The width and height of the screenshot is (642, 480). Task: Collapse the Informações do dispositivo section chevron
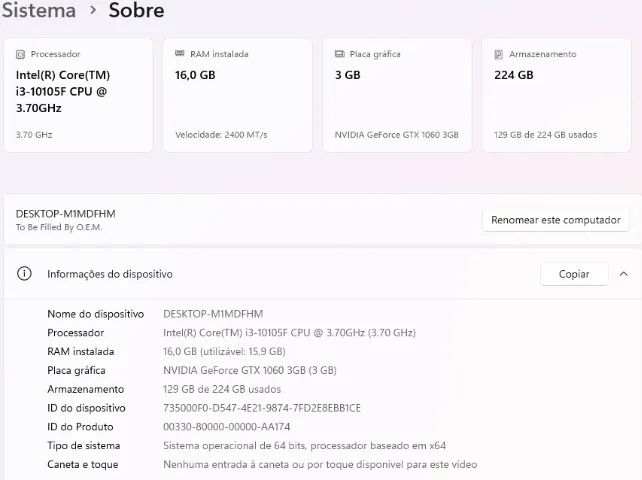624,274
